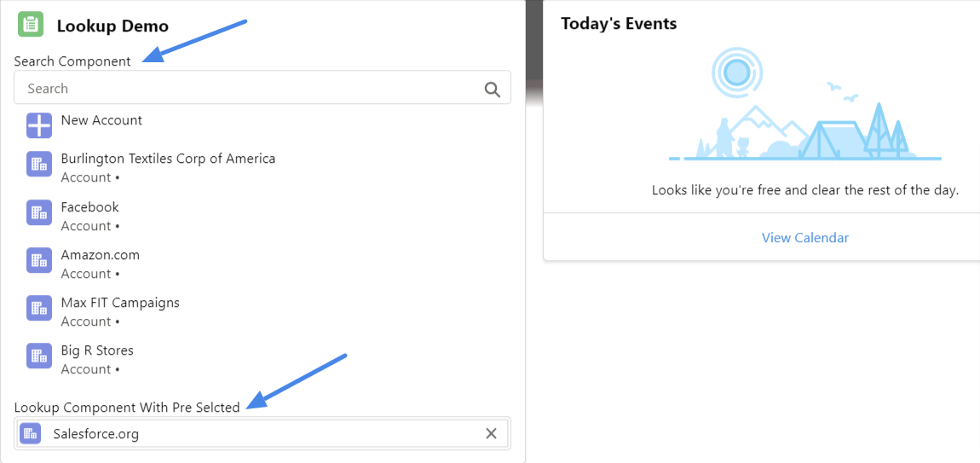The height and width of the screenshot is (463, 980).
Task: Click the Amazon.com account icon
Action: point(39,261)
